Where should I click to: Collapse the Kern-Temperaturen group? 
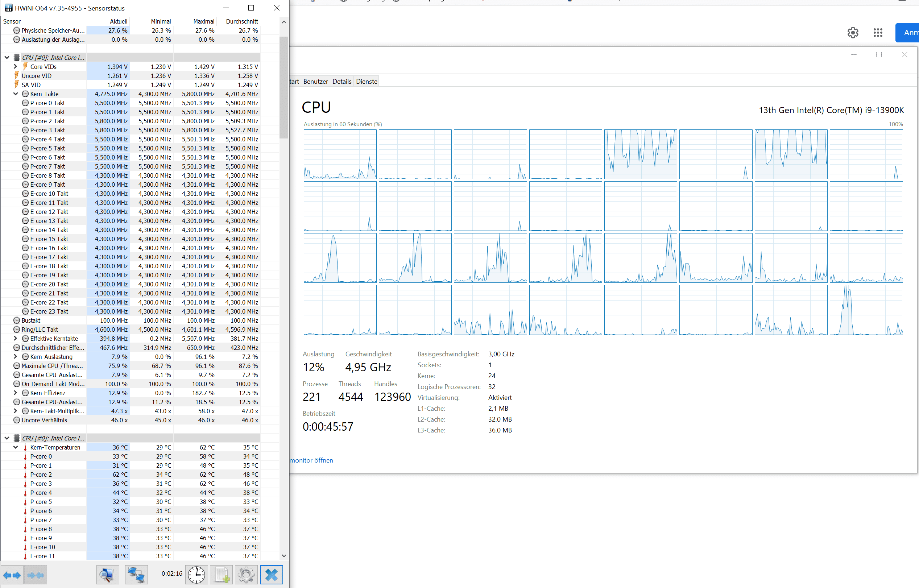[x=16, y=447]
